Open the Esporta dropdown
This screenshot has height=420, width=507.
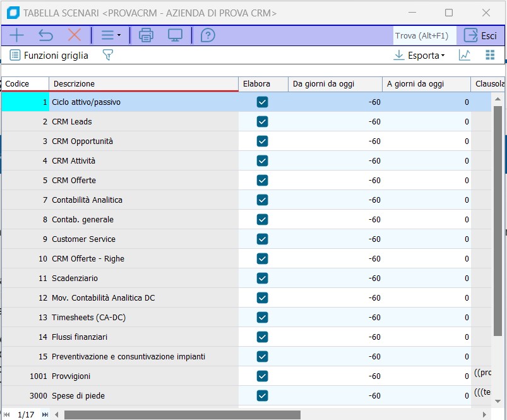point(419,56)
